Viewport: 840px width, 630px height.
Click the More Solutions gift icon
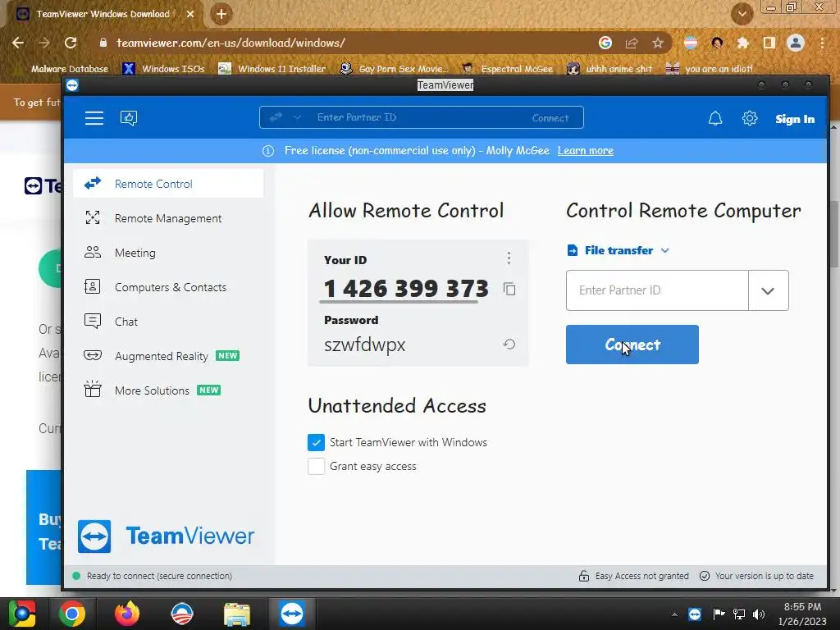pyautogui.click(x=92, y=388)
